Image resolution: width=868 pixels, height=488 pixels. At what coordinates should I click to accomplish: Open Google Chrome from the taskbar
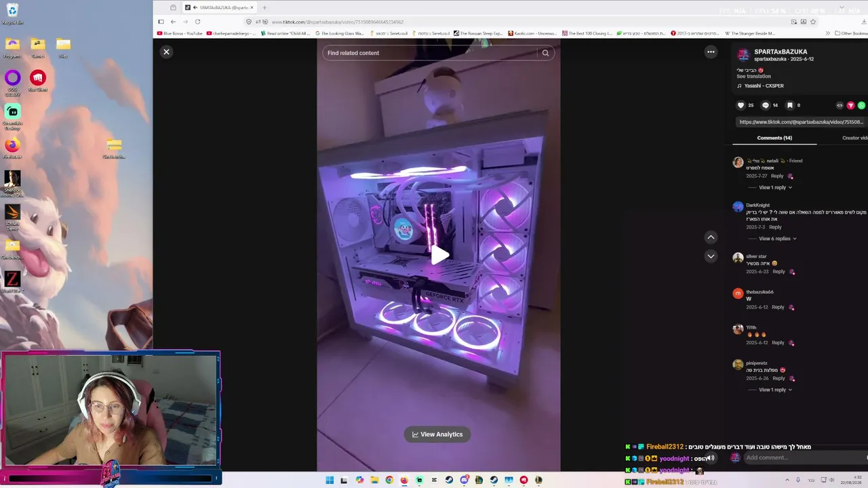(x=389, y=480)
